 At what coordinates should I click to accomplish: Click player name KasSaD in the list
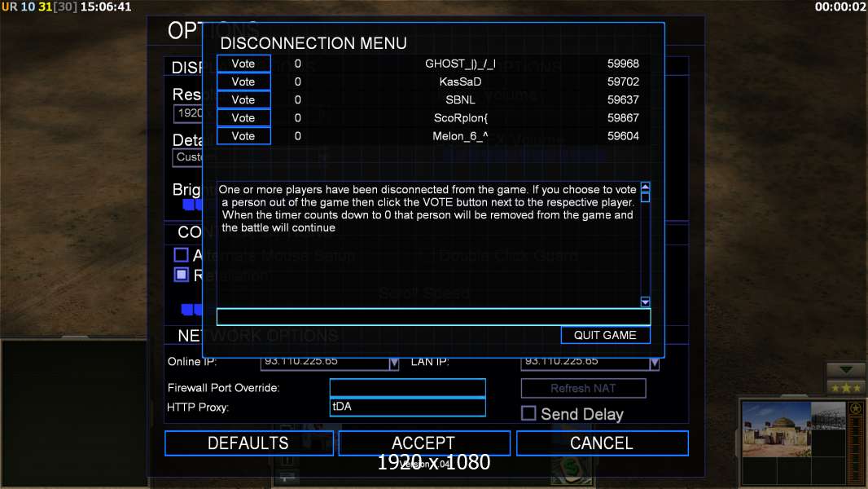pyautogui.click(x=460, y=82)
